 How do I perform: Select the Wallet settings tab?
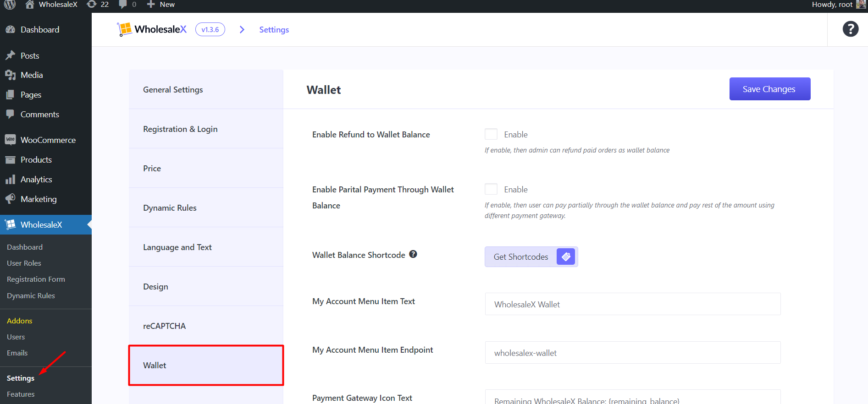[206, 365]
